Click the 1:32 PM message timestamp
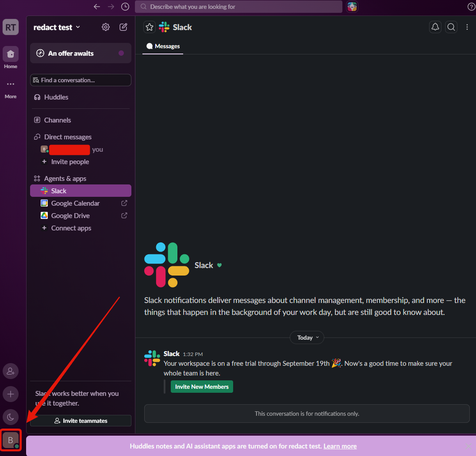This screenshot has width=476, height=456. pyautogui.click(x=193, y=354)
